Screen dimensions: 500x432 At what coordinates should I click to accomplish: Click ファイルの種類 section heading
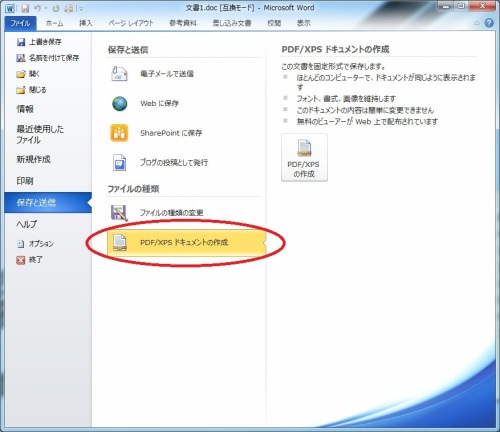(x=133, y=189)
